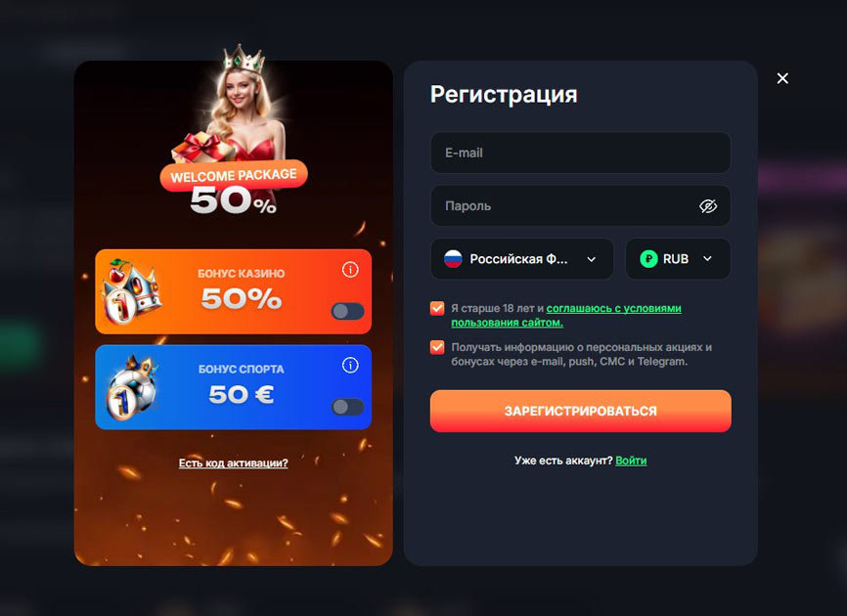The width and height of the screenshot is (847, 616).
Task: Uncheck the promotional info subscription checkbox
Action: click(437, 347)
